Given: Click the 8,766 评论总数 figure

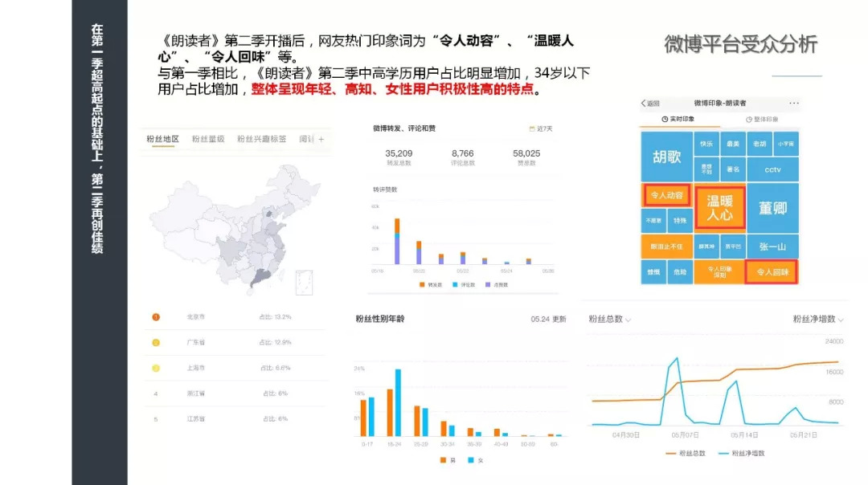Looking at the screenshot, I should [463, 157].
